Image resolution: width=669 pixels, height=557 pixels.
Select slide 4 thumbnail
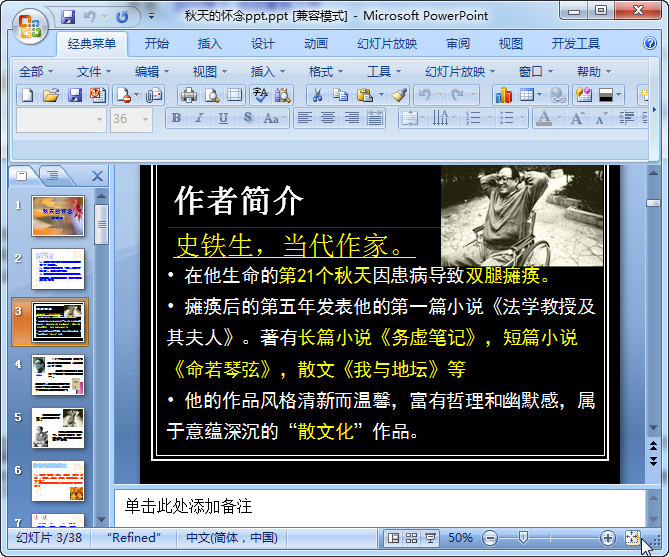58,375
